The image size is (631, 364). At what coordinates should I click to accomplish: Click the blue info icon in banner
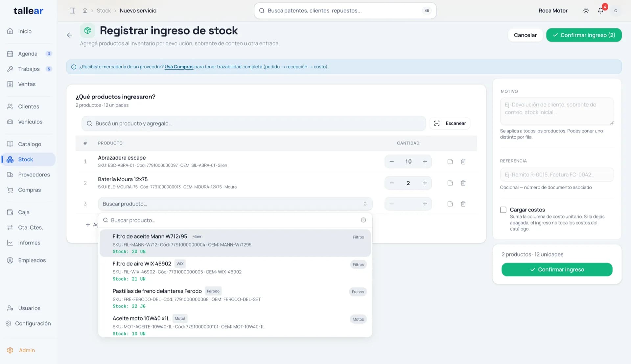tap(74, 67)
